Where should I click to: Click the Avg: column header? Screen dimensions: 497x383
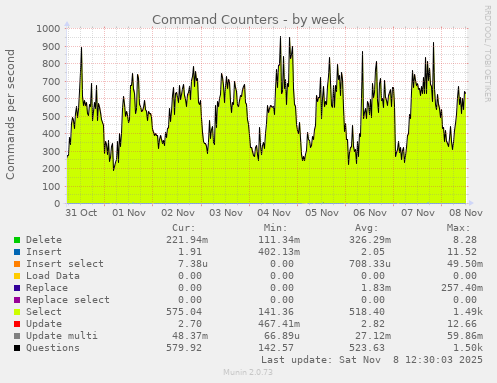pyautogui.click(x=367, y=228)
